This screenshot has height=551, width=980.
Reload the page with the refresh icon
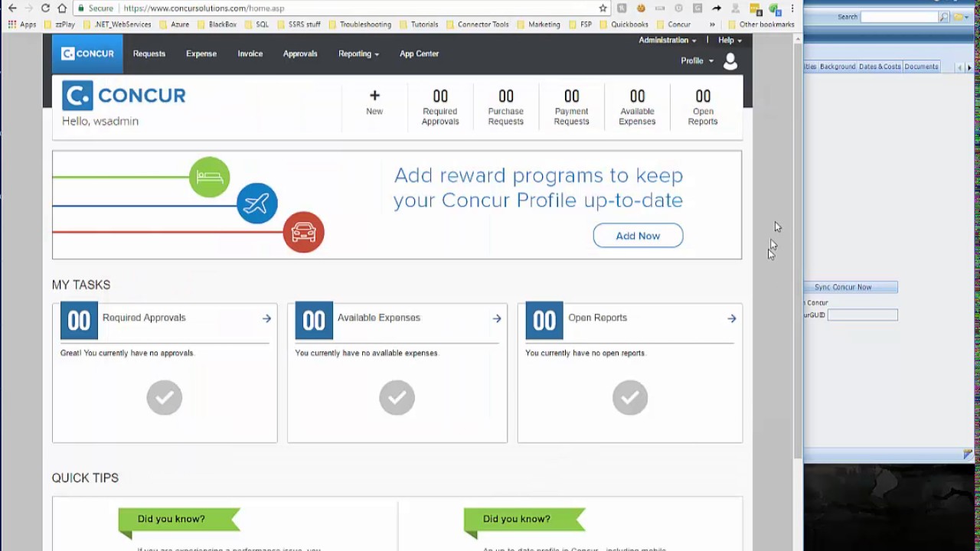(x=45, y=8)
